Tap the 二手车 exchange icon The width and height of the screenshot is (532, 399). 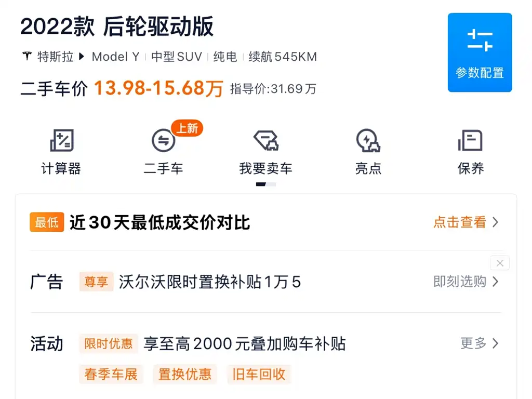[163, 140]
